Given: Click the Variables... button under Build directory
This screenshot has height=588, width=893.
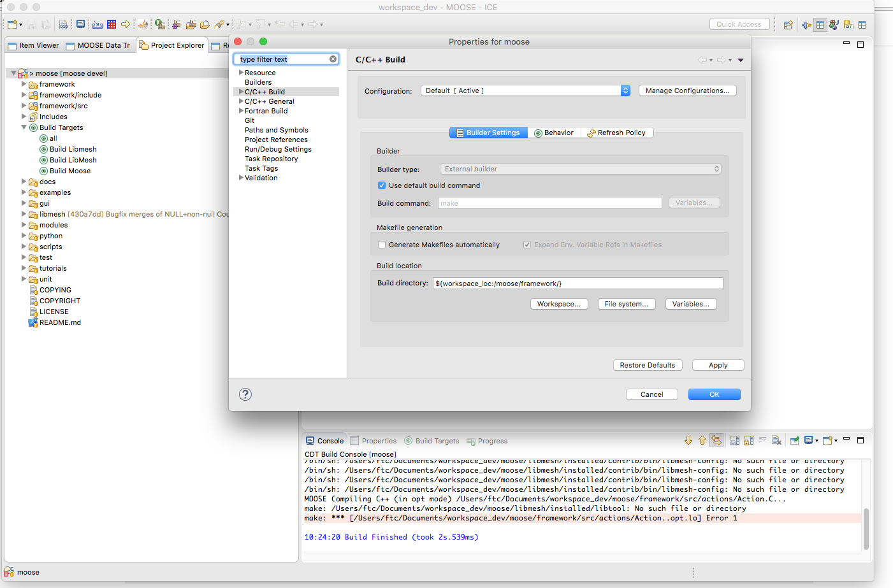Looking at the screenshot, I should click(691, 304).
